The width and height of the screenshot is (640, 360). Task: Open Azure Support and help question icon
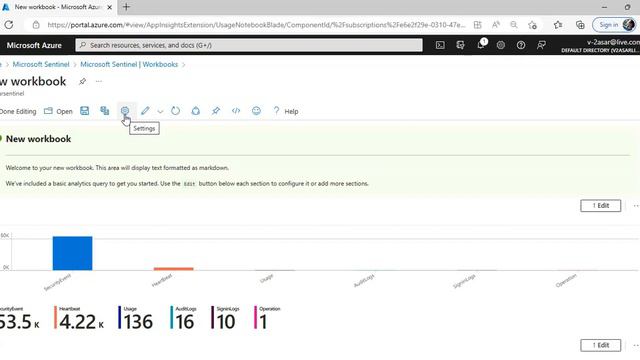click(521, 45)
